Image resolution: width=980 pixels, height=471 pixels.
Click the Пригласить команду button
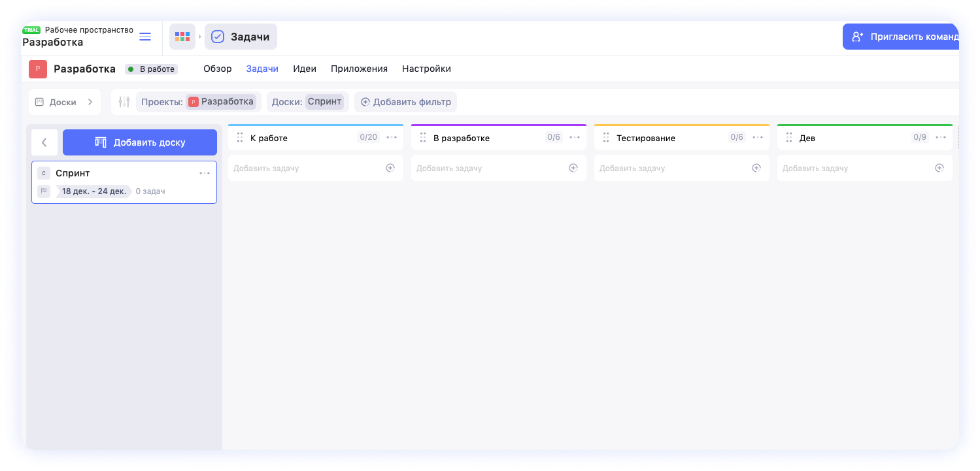pyautogui.click(x=902, y=37)
